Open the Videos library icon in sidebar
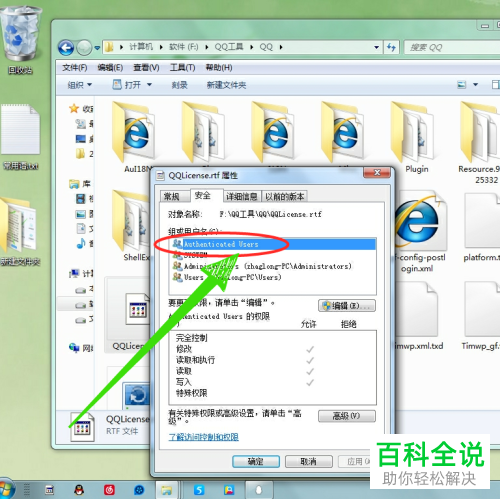This screenshot has height=499, width=500. click(80, 199)
